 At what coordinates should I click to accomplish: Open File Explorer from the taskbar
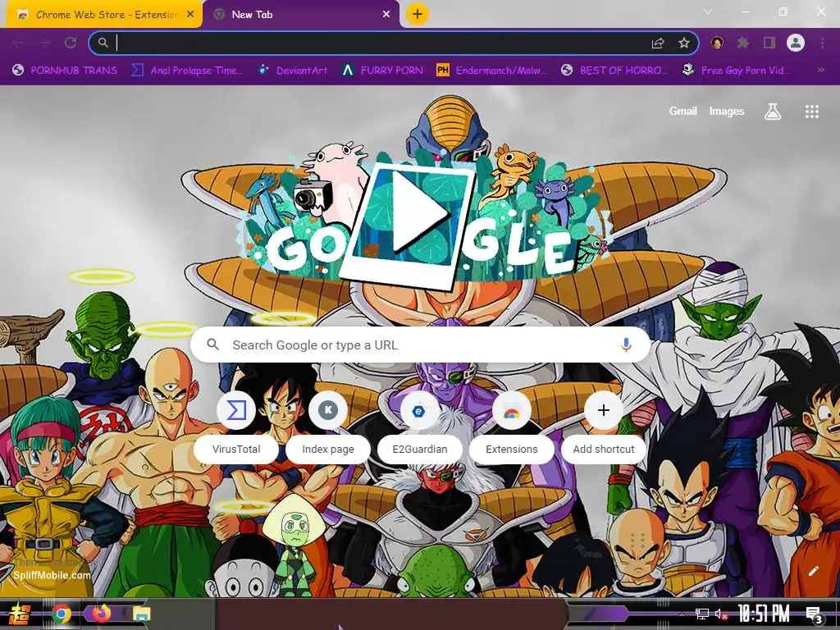[141, 614]
